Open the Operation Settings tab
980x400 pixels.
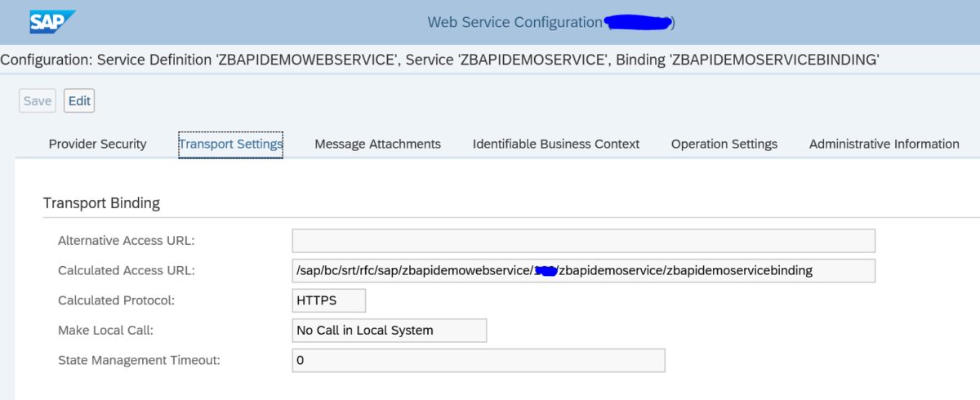tap(724, 144)
